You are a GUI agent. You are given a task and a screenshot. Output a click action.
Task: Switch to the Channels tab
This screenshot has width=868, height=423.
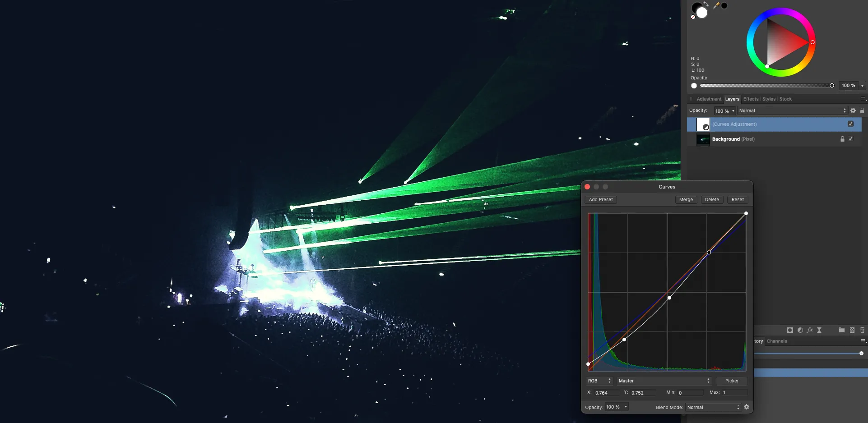776,341
